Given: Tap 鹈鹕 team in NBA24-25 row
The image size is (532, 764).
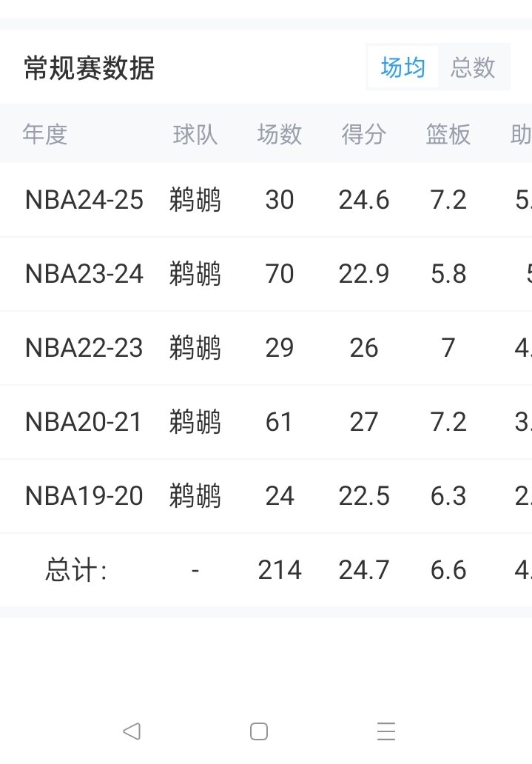Looking at the screenshot, I should [195, 200].
